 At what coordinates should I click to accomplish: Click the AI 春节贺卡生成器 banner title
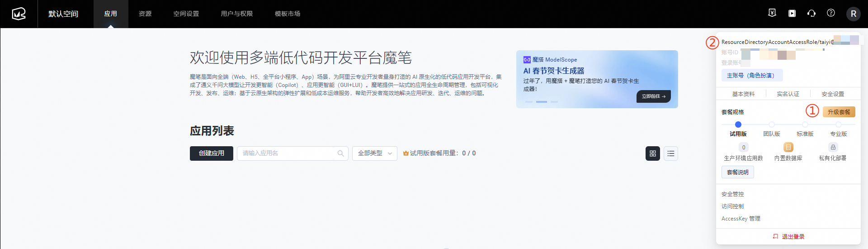pos(554,71)
